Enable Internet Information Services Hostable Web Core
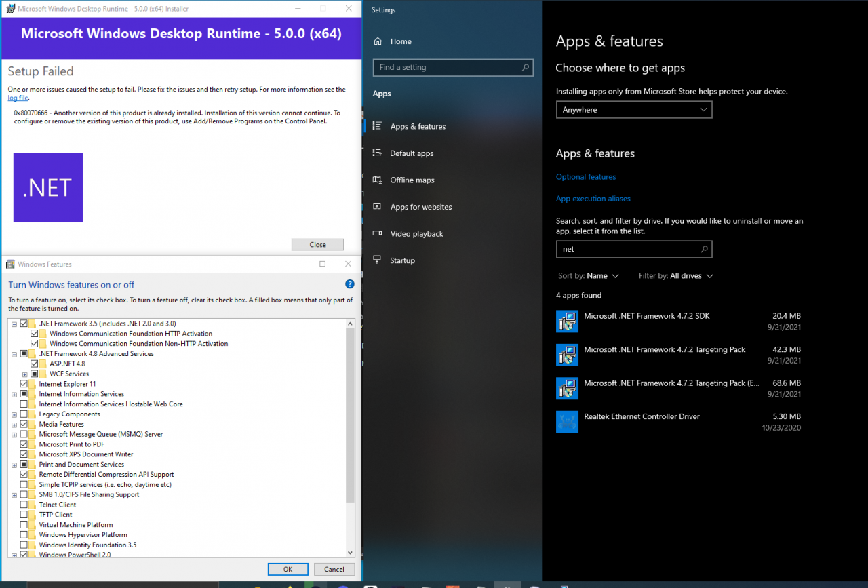Image resolution: width=868 pixels, height=588 pixels. pos(24,404)
